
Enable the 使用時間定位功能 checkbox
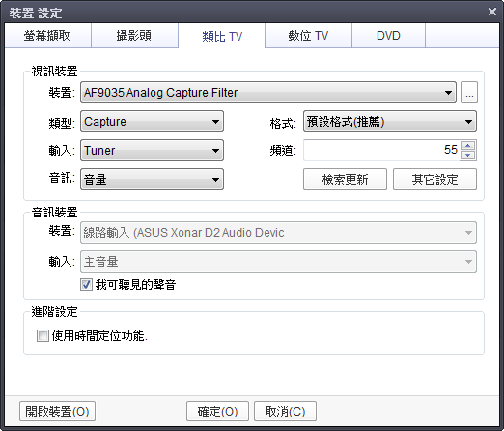[42, 336]
